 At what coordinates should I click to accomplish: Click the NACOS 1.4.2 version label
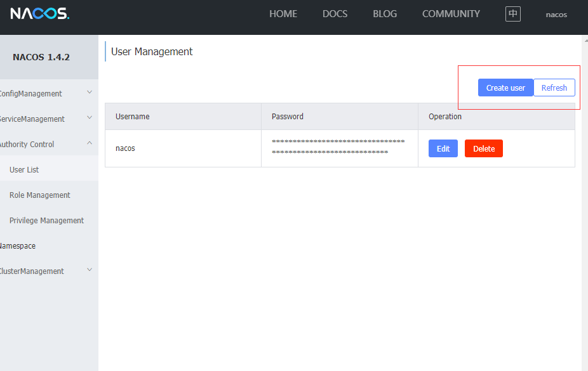coord(41,57)
